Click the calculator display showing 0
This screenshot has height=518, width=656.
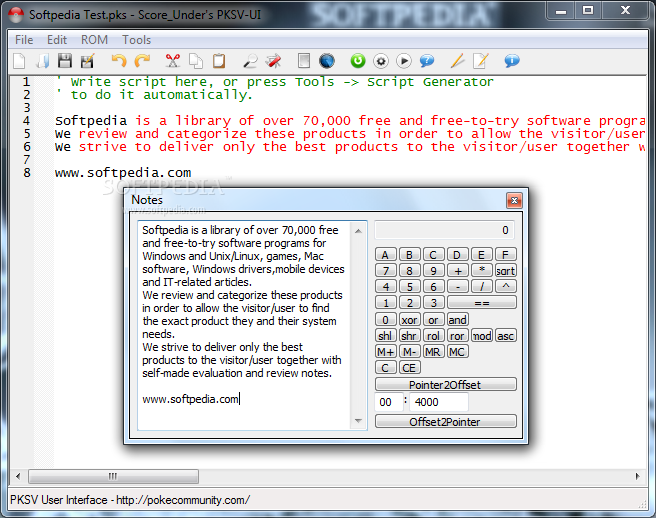tap(444, 230)
